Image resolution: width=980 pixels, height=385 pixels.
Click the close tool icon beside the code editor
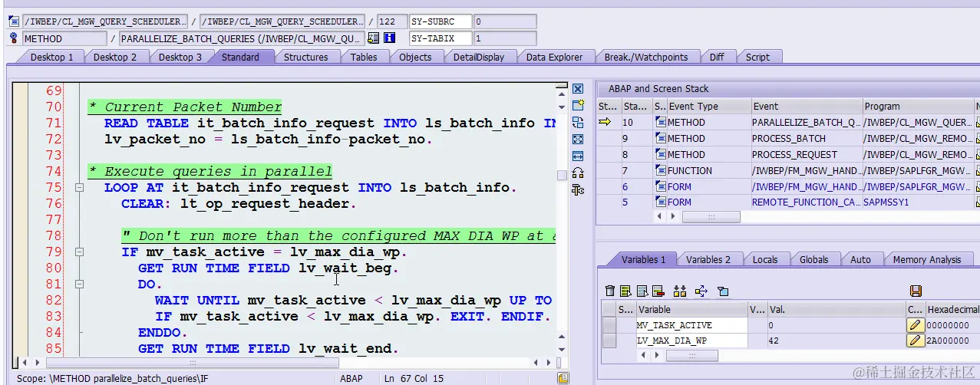point(578,89)
